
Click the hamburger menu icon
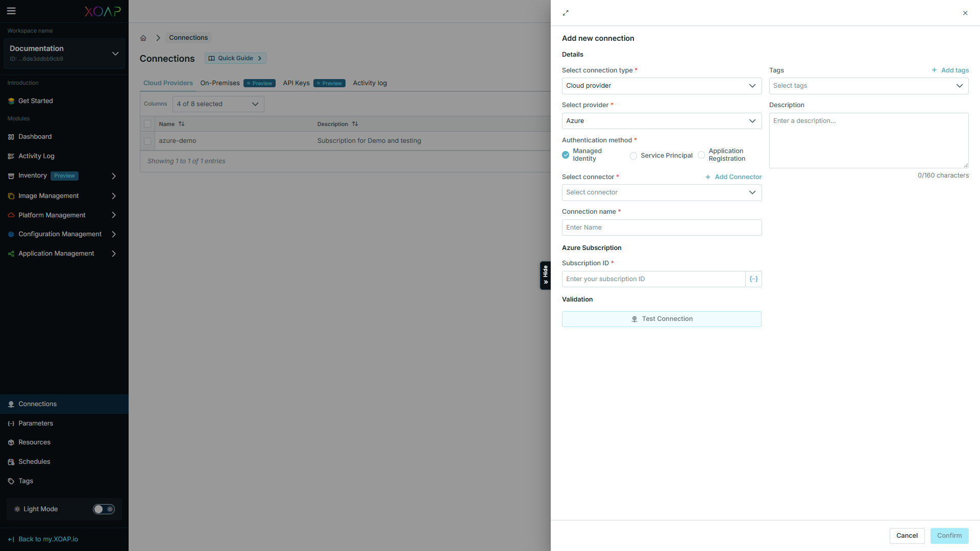point(11,11)
